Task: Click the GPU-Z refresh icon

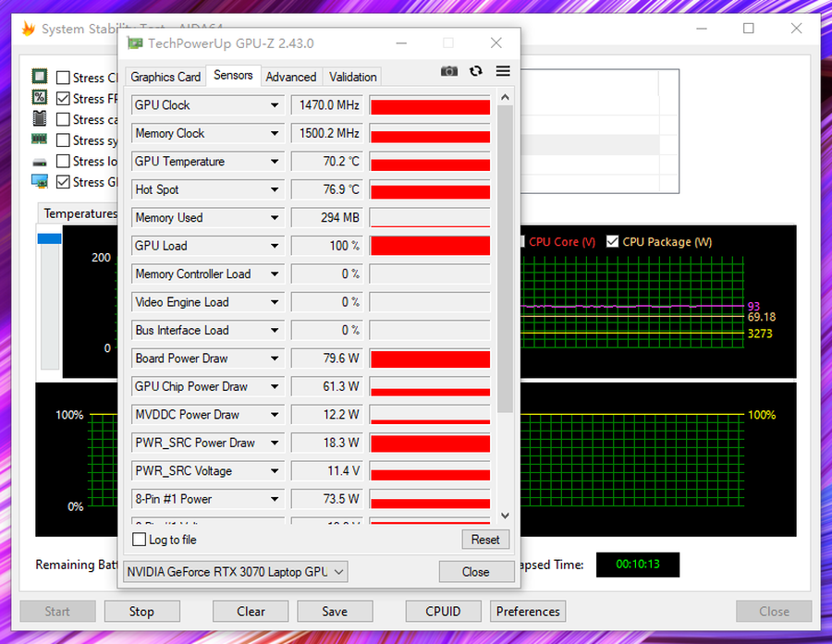Action: 476,71
